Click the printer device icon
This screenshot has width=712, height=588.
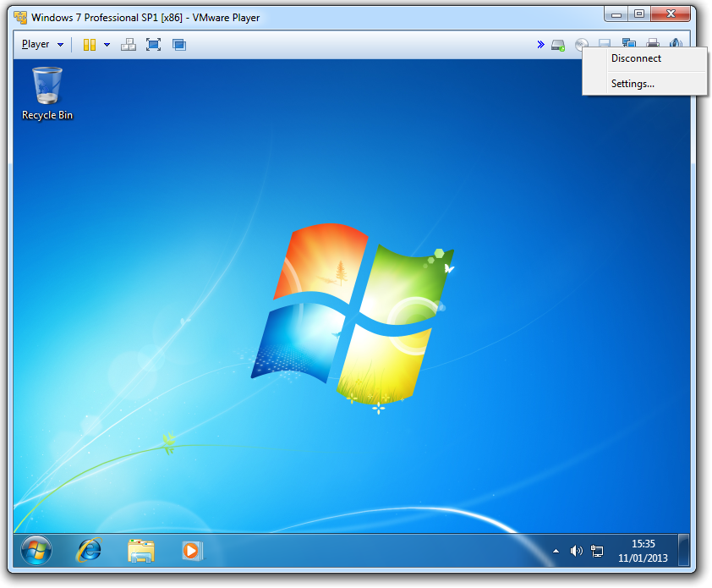tap(652, 45)
